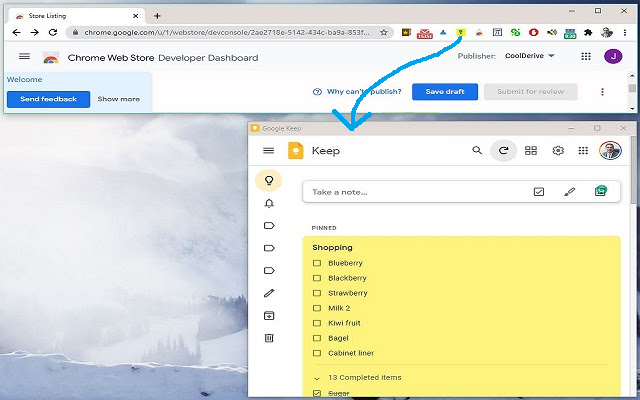Screen dimensions: 640x400
Task: Click the red mail extension icon
Action: pos(424,33)
